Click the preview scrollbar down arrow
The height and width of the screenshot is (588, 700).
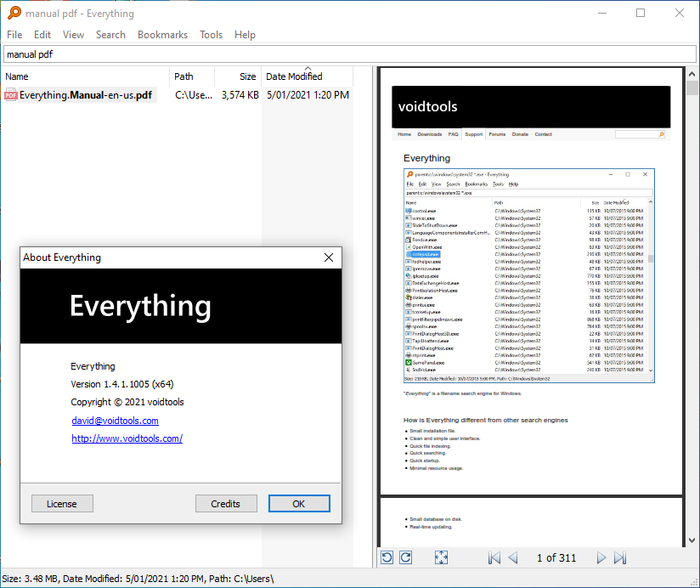point(692,540)
